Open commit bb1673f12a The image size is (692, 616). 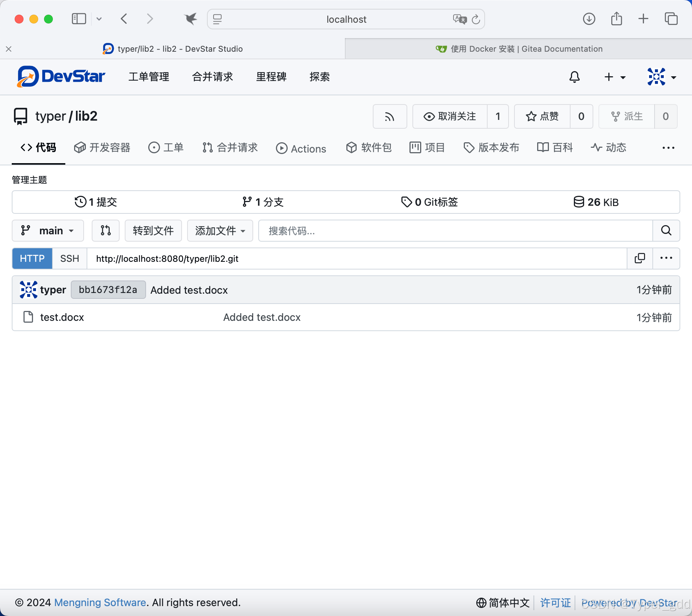tap(108, 289)
